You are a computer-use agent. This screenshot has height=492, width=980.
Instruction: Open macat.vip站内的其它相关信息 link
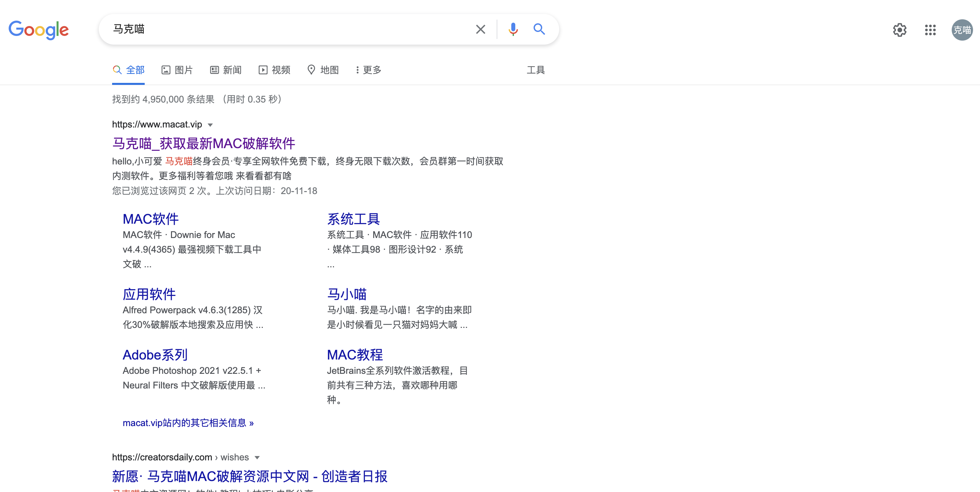188,423
